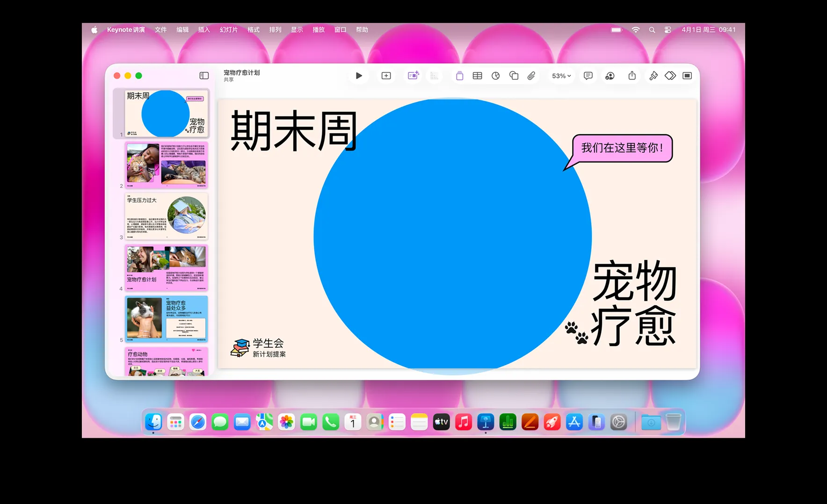827x504 pixels.
Task: Toggle the slide navigator sidebar
Action: pos(204,76)
